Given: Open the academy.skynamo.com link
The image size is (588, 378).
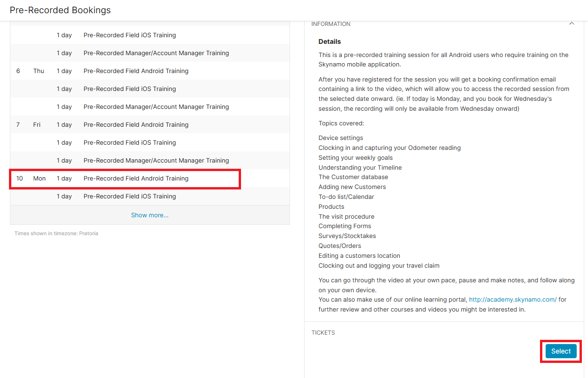Looking at the screenshot, I should pos(513,300).
